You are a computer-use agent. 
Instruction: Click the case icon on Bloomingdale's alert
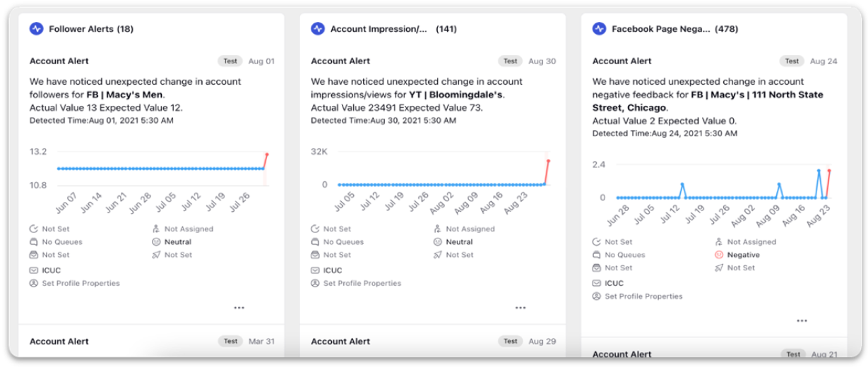coord(315,255)
